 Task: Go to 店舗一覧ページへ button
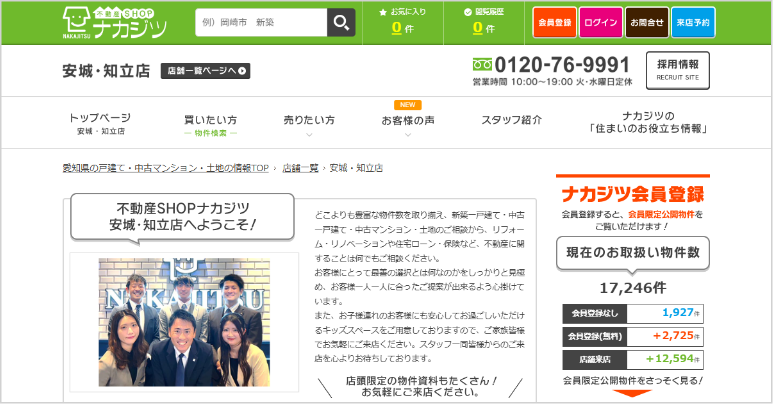tap(206, 71)
